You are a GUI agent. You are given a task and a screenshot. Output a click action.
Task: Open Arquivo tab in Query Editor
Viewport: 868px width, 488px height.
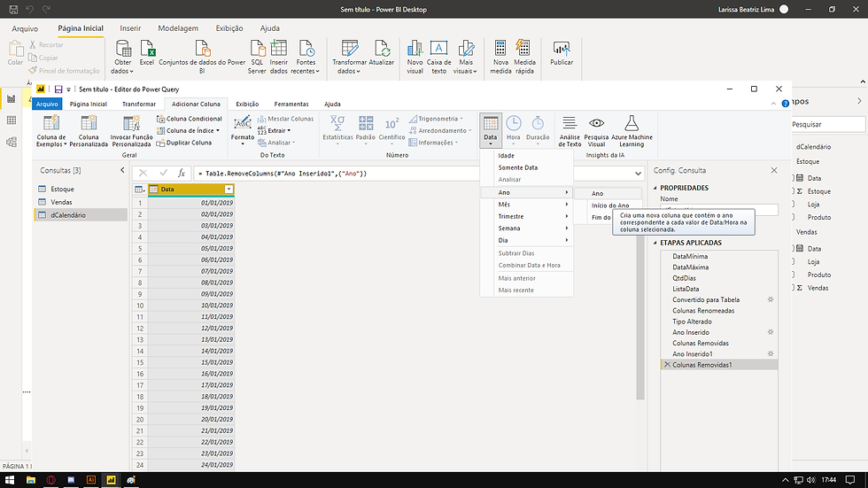coord(47,104)
